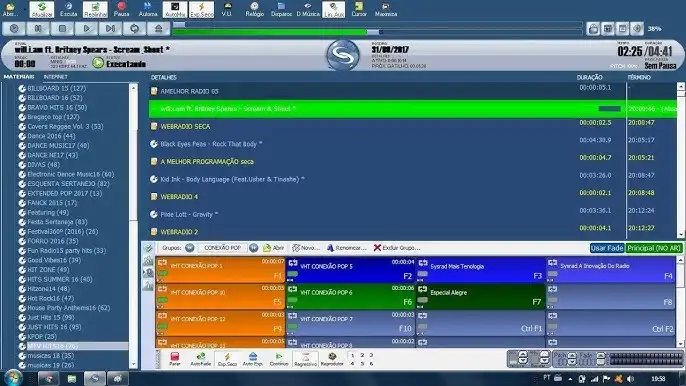Open the Relógio clock tool
686x386 pixels.
coord(254,9)
